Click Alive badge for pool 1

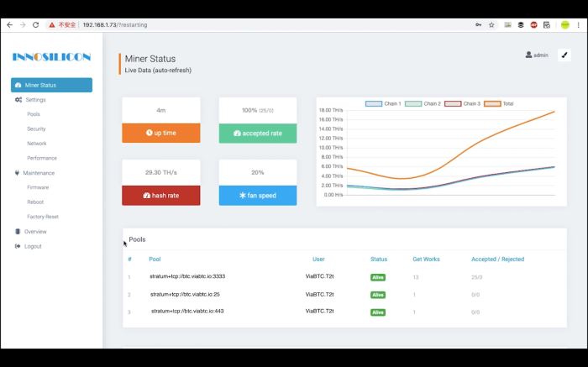378,277
